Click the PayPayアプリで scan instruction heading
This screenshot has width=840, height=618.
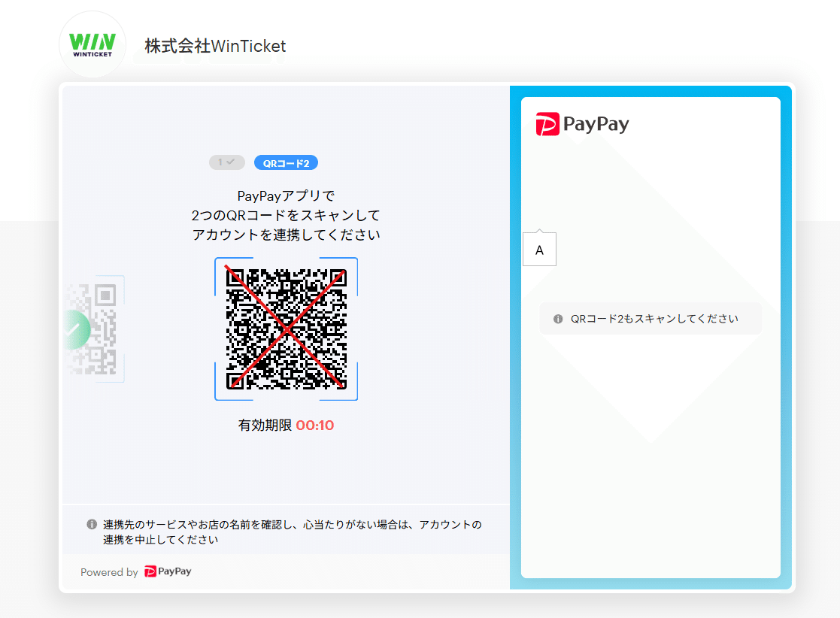click(287, 195)
